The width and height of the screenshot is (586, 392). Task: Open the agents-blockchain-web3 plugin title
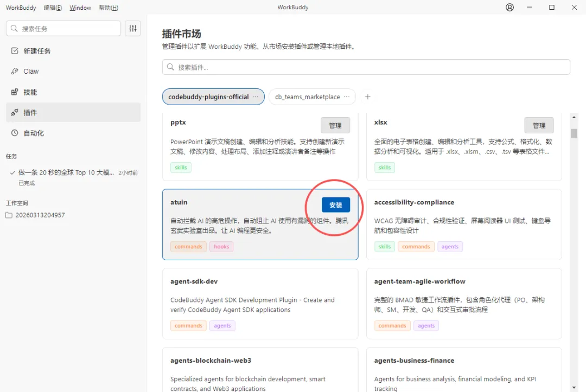pyautogui.click(x=211, y=360)
